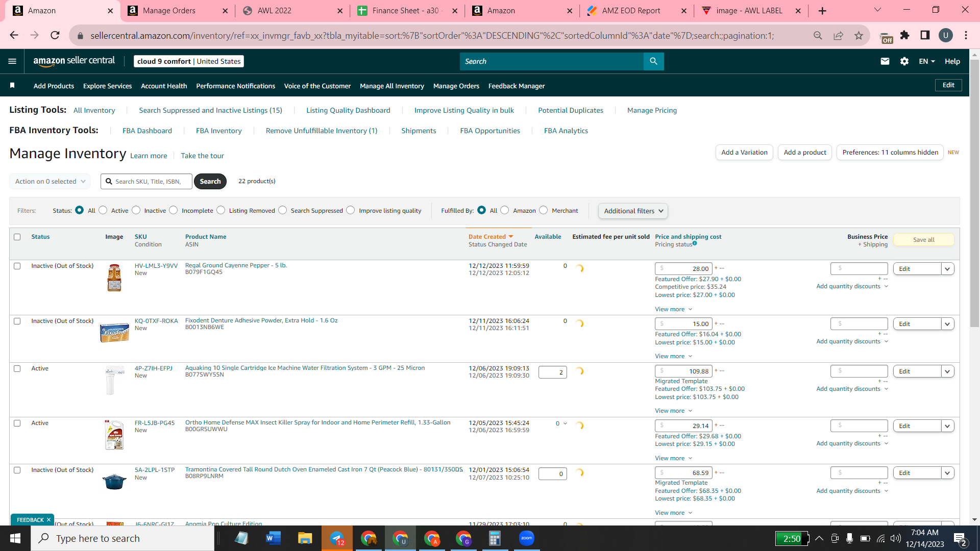This screenshot has height=551, width=980.
Task: Open File Explorer from the taskbar
Action: [x=305, y=538]
